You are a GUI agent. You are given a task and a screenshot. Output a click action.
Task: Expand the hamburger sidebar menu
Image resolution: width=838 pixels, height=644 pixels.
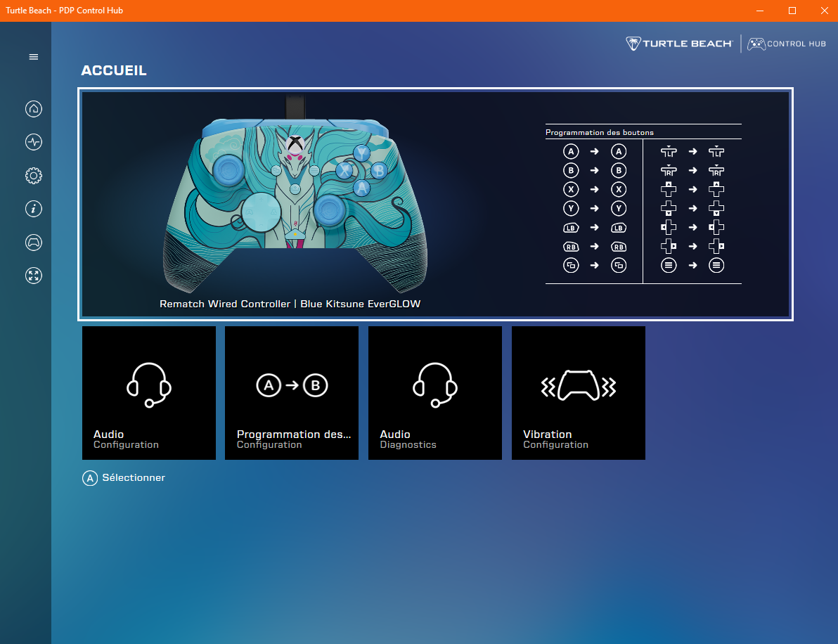pyautogui.click(x=33, y=57)
